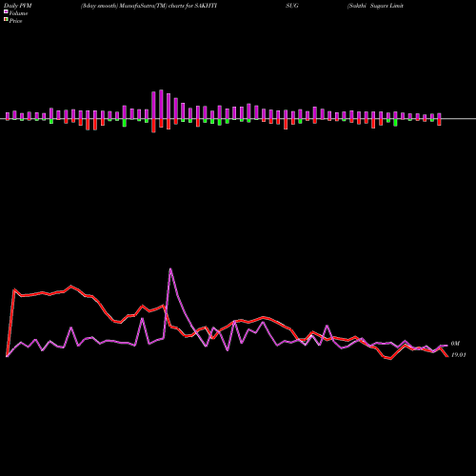Click the tallest magenta volume bar
This screenshot has width=476, height=476.
tap(161, 105)
